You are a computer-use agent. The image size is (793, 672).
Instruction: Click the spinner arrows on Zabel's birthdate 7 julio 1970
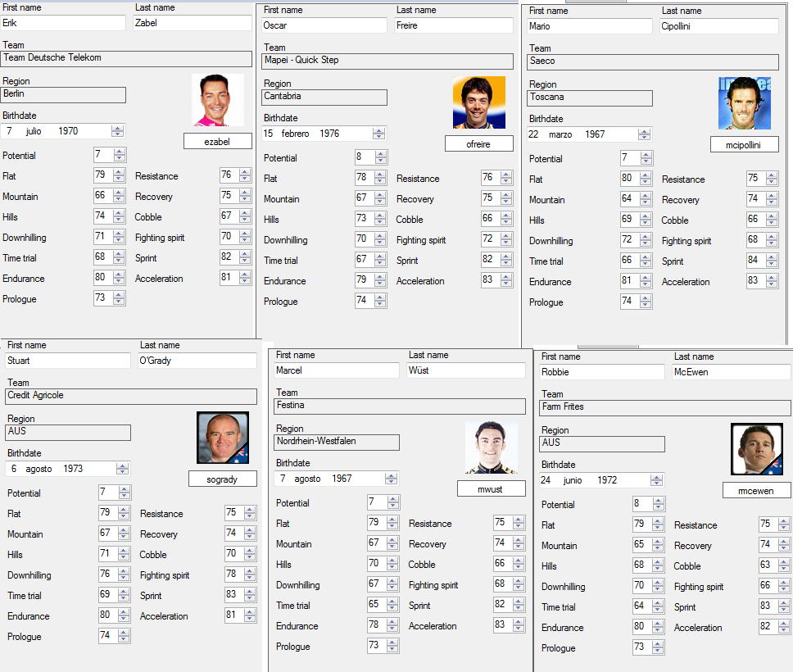[x=118, y=131]
